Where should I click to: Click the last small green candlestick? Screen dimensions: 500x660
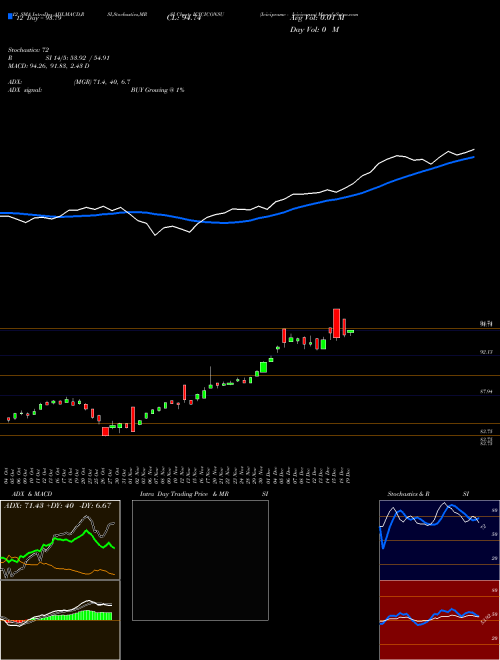tap(351, 332)
